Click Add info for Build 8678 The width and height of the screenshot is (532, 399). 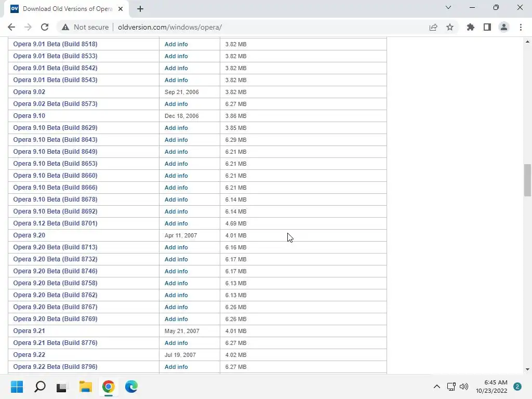click(x=176, y=199)
